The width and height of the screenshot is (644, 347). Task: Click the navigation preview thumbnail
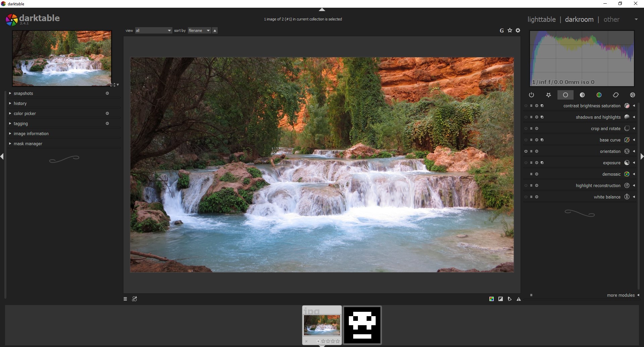pyautogui.click(x=62, y=58)
